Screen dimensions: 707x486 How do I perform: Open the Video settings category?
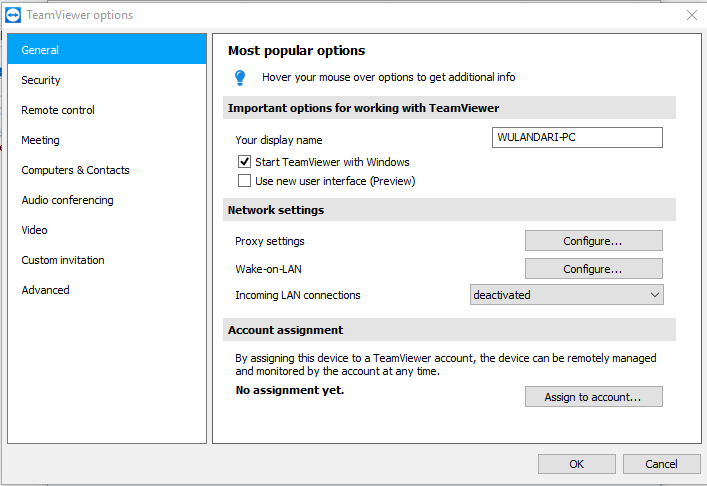[x=107, y=230]
